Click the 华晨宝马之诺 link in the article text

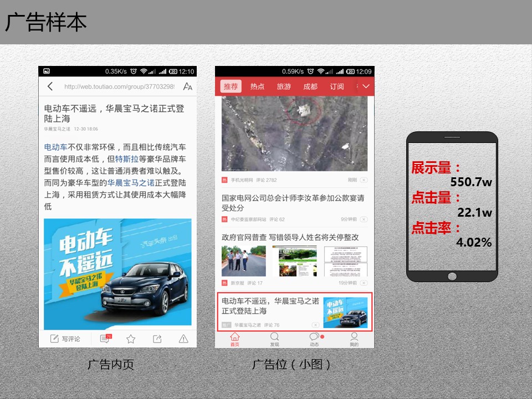click(x=131, y=183)
